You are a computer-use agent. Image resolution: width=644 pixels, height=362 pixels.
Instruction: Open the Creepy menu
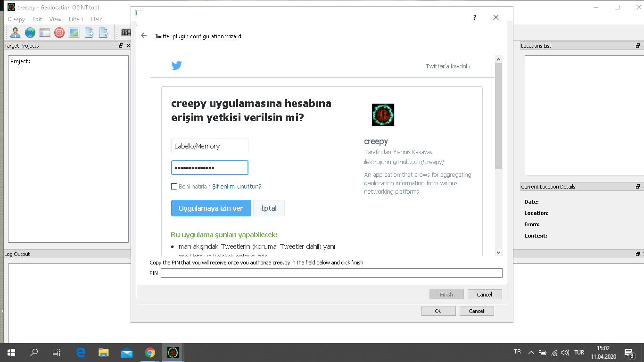pyautogui.click(x=17, y=19)
